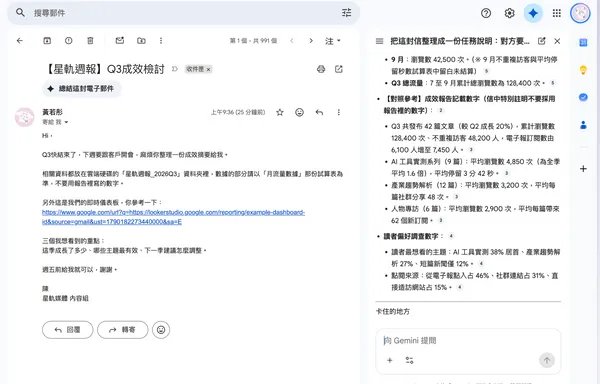Toggle the Gemini sparkle panel button
The width and height of the screenshot is (600, 384).
pyautogui.click(x=533, y=13)
